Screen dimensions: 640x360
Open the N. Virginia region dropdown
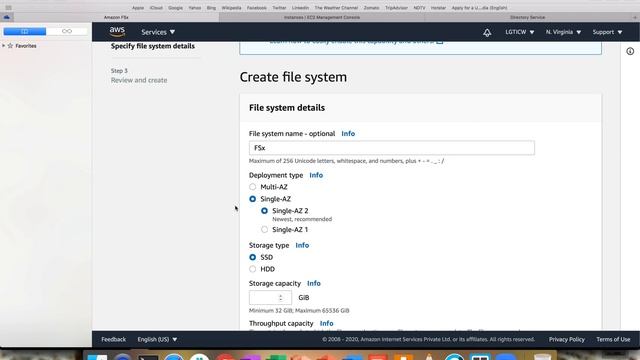(563, 32)
